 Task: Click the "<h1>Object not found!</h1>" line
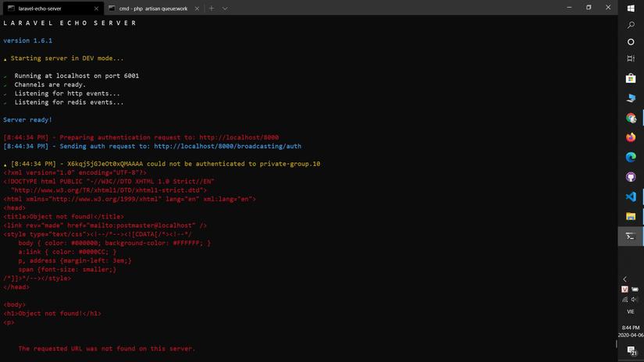click(x=52, y=314)
